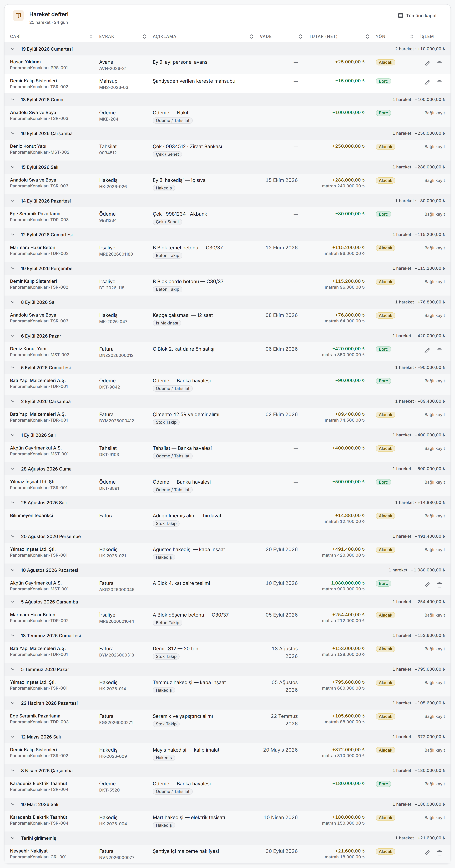The width and height of the screenshot is (455, 868).
Task: Click the Tümünü kapat button
Action: click(417, 15)
